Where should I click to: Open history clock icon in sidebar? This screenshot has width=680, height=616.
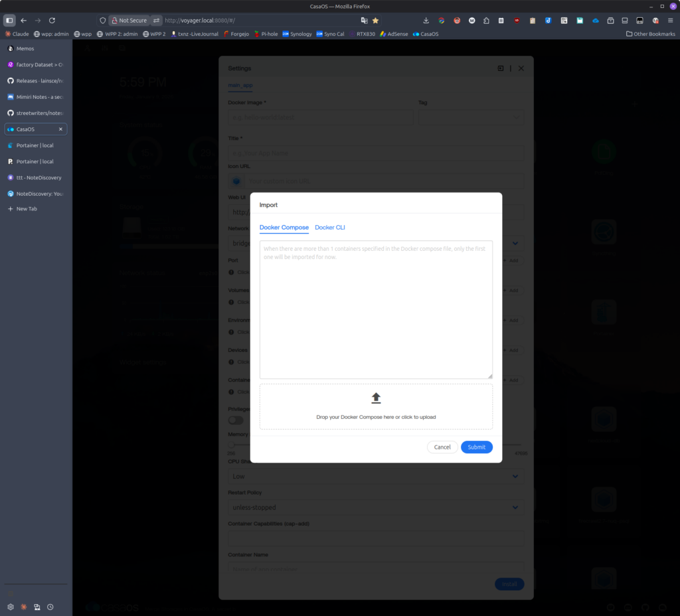point(50,607)
